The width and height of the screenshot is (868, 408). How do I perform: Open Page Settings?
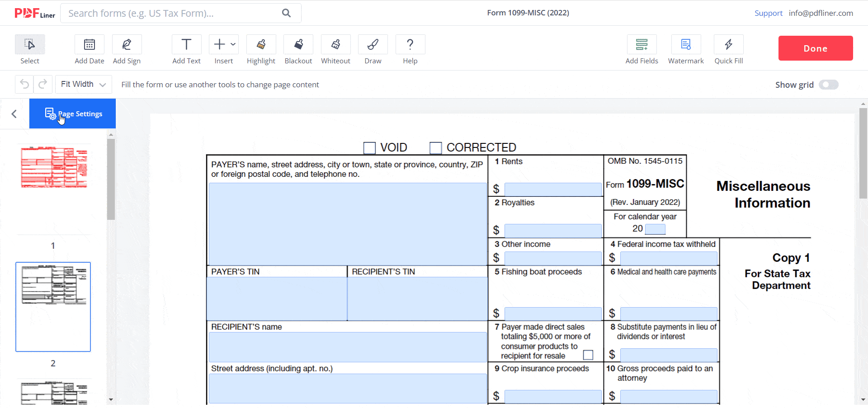click(x=73, y=114)
